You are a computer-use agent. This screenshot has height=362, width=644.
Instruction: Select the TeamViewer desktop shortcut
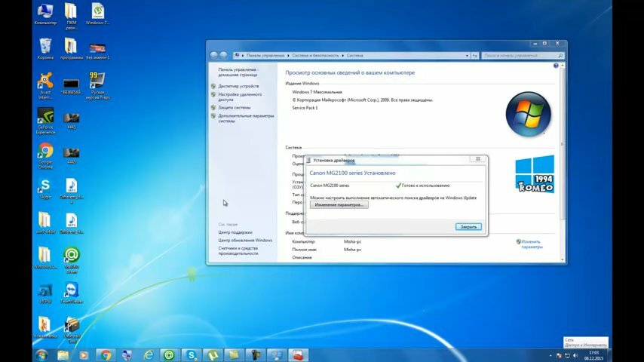pos(72,293)
